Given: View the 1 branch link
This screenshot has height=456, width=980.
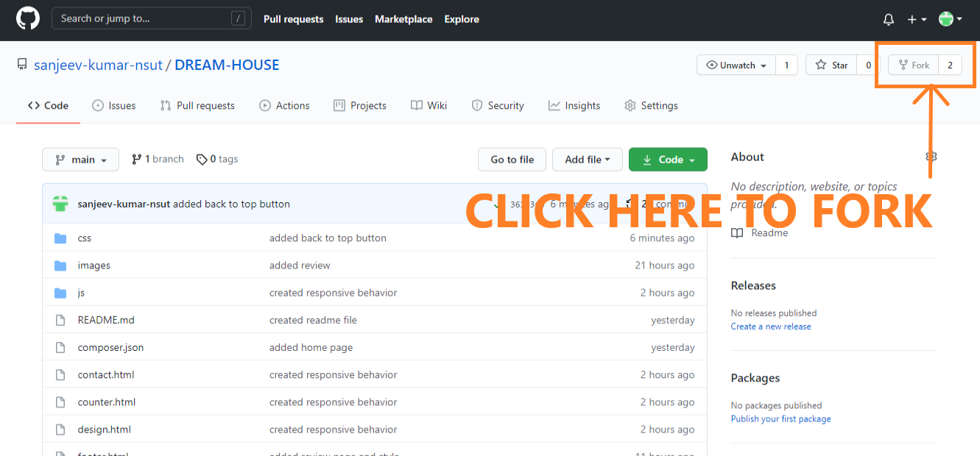Looking at the screenshot, I should tap(158, 159).
